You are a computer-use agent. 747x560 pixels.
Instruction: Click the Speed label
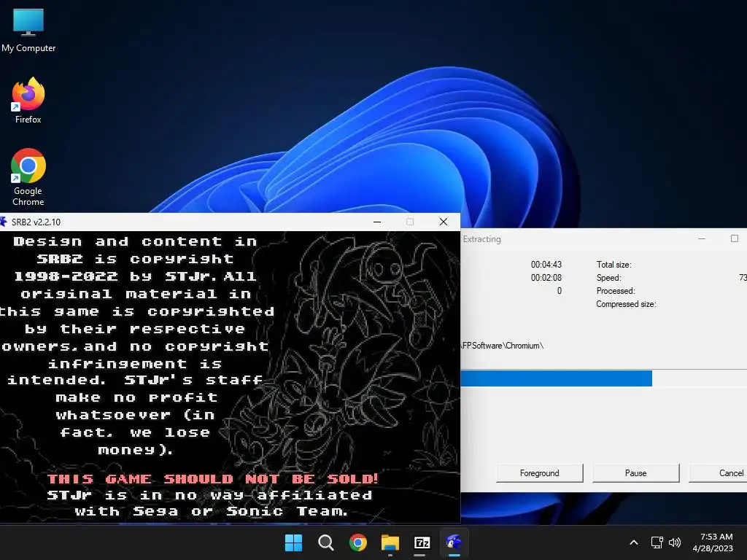pyautogui.click(x=608, y=278)
